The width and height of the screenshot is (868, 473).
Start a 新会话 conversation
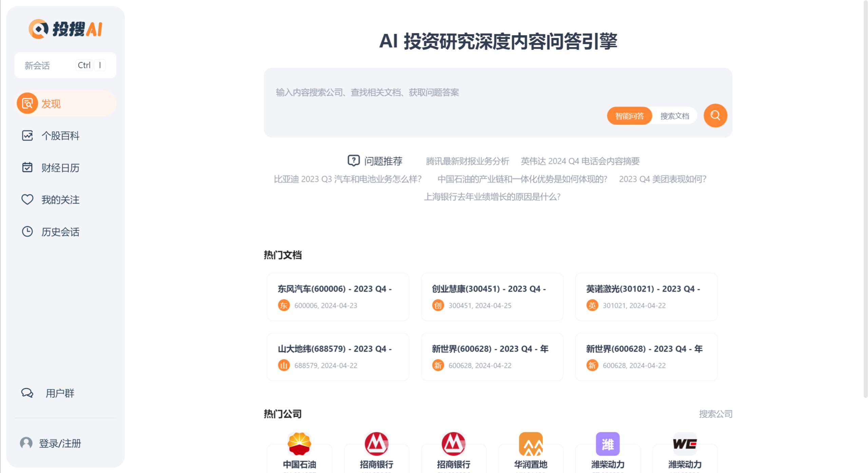[37, 65]
